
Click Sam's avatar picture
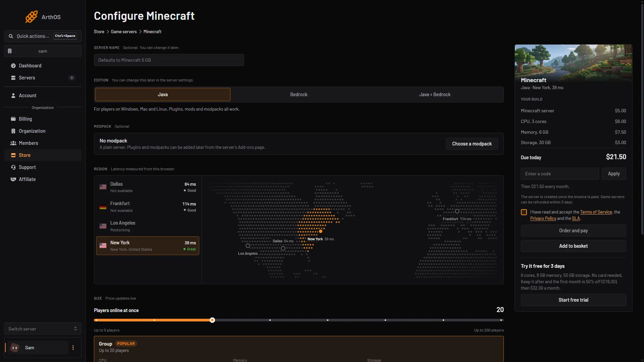(x=14, y=348)
